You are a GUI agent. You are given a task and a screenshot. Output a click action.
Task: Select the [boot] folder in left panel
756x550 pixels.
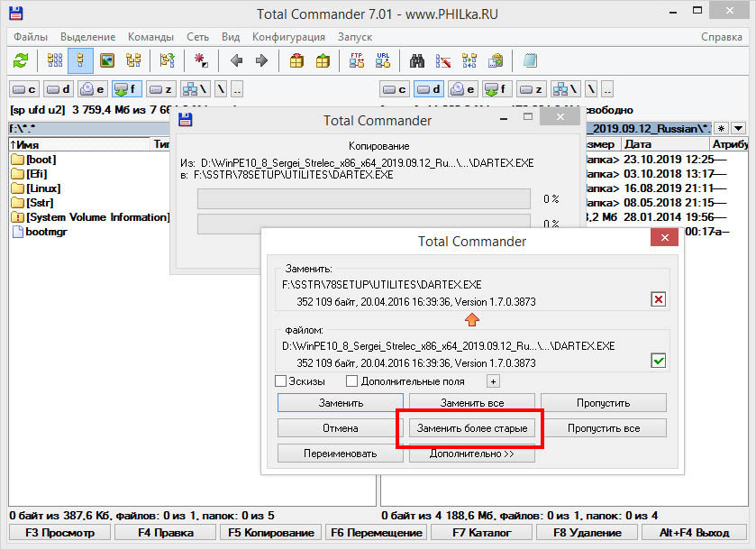33,160
